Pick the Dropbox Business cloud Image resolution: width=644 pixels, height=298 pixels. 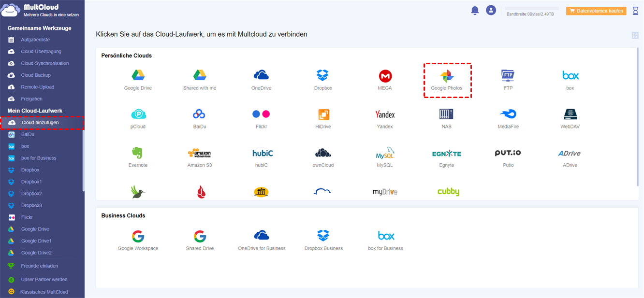(323, 236)
